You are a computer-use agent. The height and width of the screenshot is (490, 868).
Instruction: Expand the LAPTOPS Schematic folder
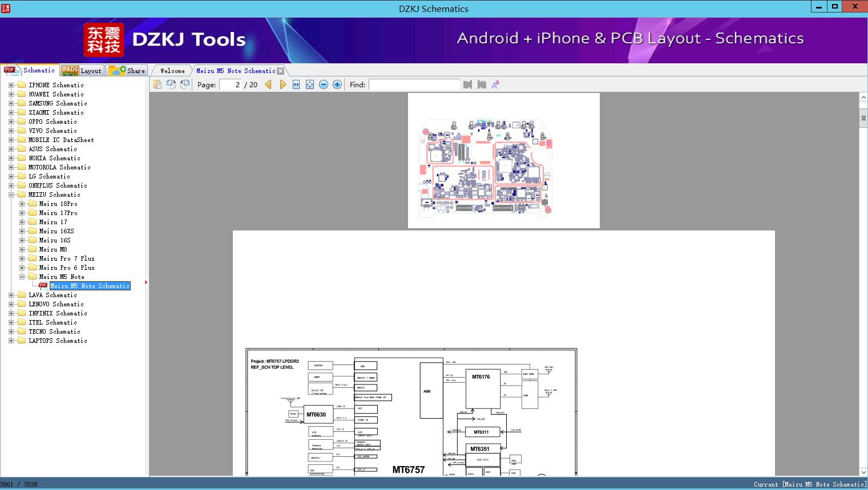coord(11,341)
